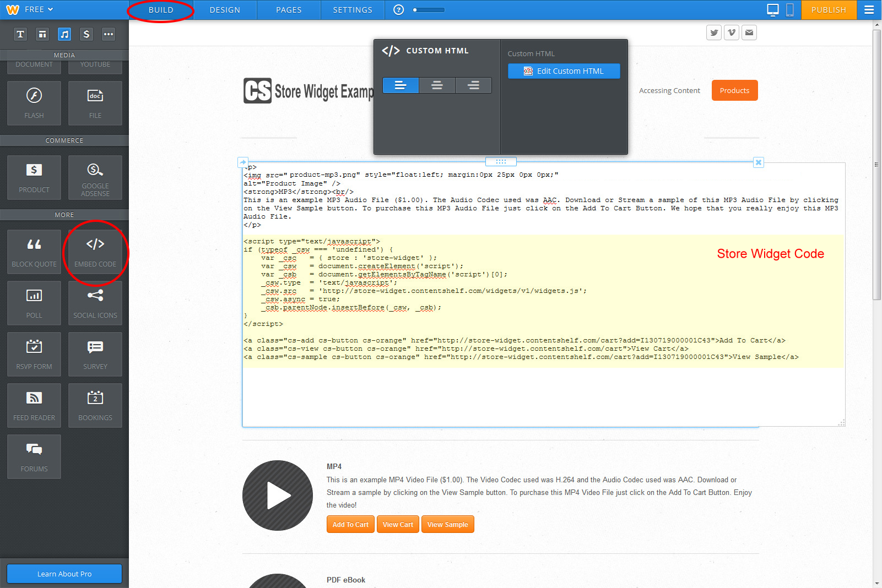Open the hamburger menu at top right

click(869, 10)
